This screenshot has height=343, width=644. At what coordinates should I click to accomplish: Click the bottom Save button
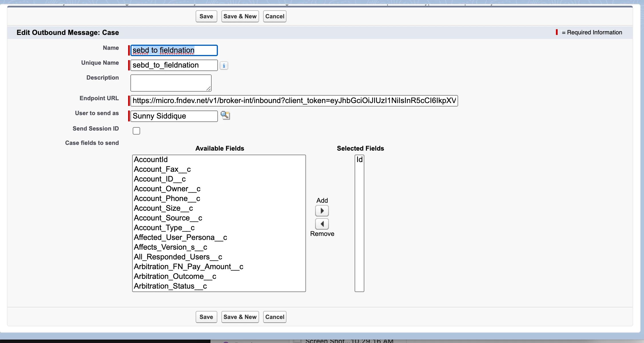206,317
